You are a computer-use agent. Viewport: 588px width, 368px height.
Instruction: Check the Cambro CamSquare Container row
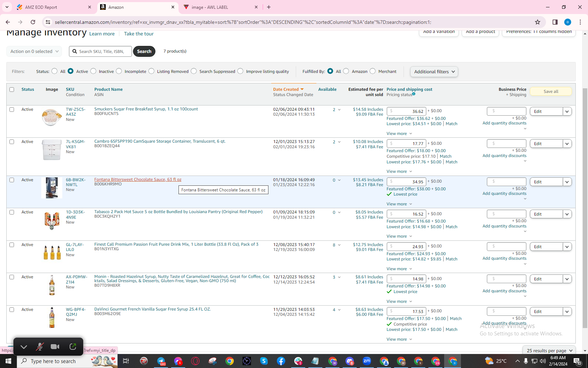coord(12,142)
